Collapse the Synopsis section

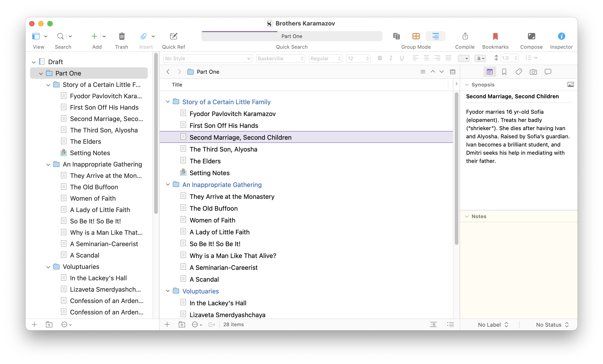[467, 85]
